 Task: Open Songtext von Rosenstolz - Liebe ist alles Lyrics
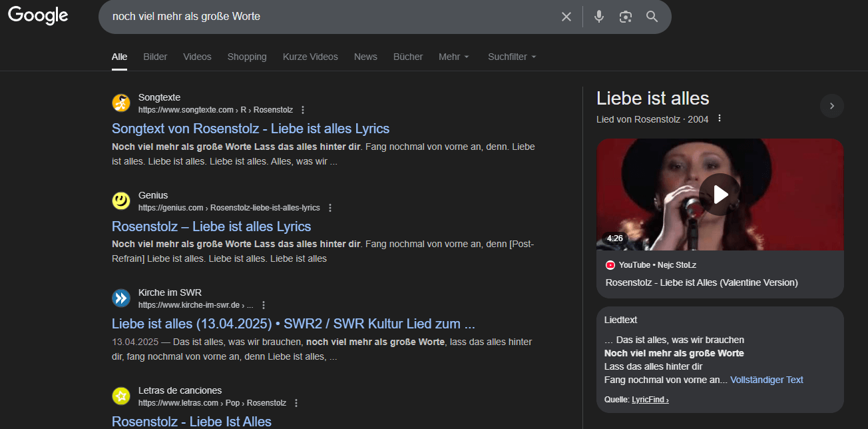coord(250,129)
